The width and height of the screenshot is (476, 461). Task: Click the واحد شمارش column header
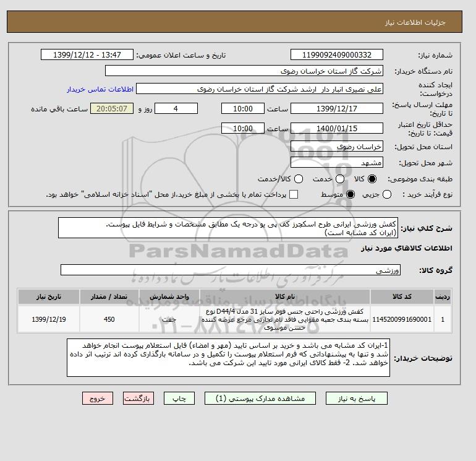coord(169,296)
